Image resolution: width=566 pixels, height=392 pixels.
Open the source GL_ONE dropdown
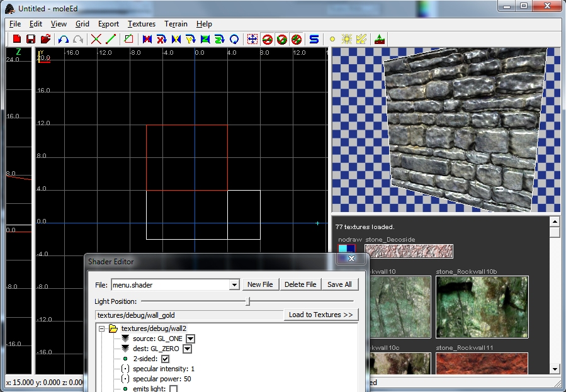point(190,339)
